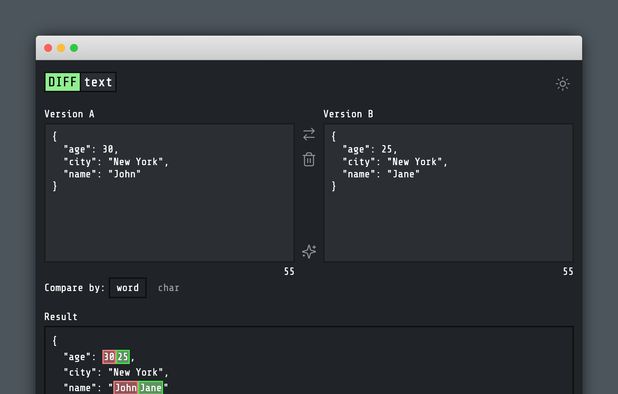Click Version A character count 55
The width and height of the screenshot is (618, 394).
[x=289, y=271]
